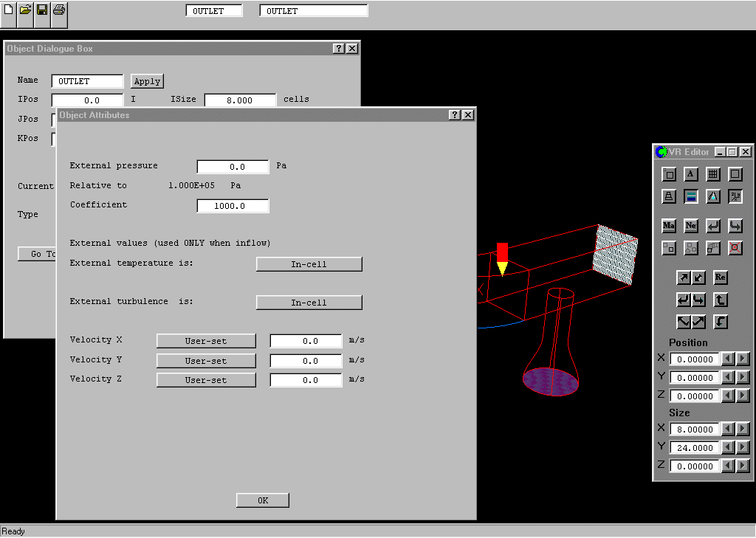The height and width of the screenshot is (538, 756).
Task: Click the 'Ma' button in VR Editor
Action: pos(669,226)
